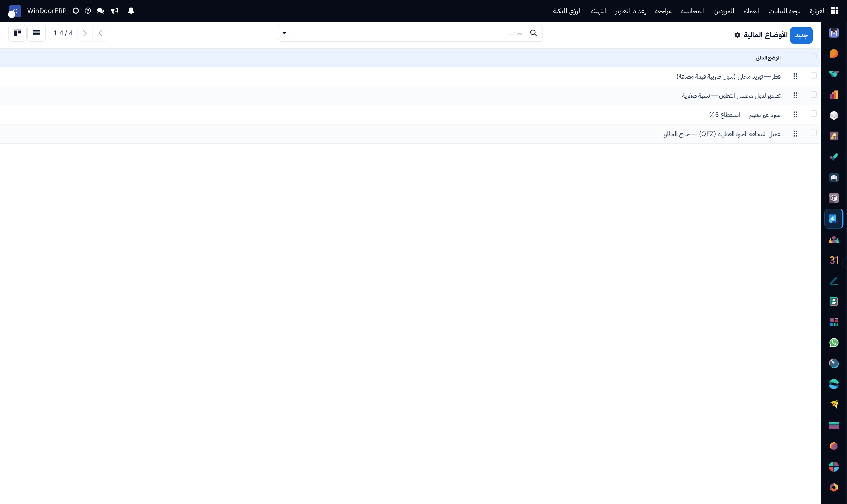847x504 pixels.
Task: Open the pen stroke Sign app icon
Action: (x=833, y=281)
